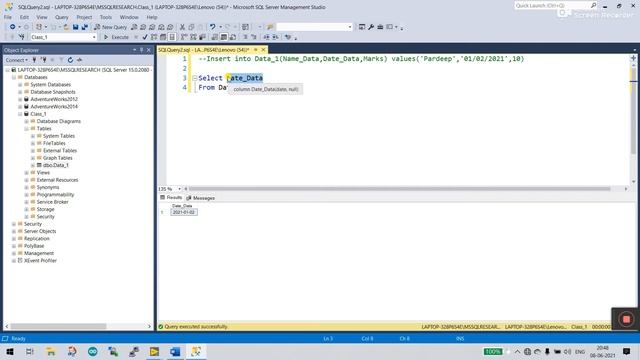
Task: Close the Object Explorer panel
Action: 149,50
